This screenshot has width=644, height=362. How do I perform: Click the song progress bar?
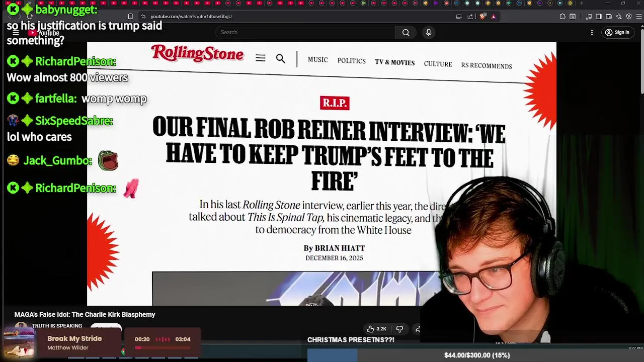point(162,347)
